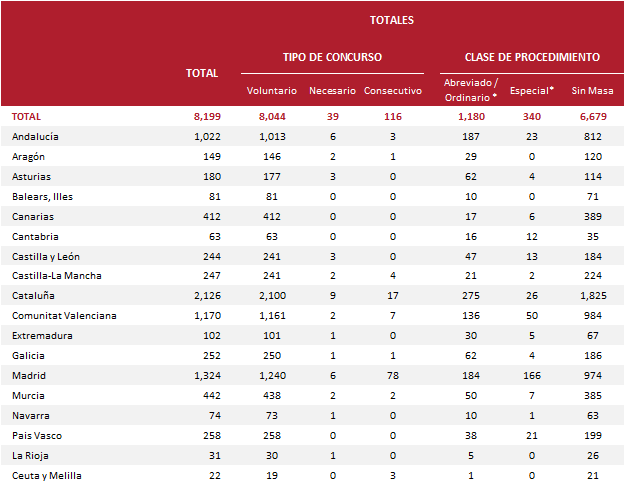
Task: Select the Castilla-La Mancha row label
Action: click(x=58, y=276)
